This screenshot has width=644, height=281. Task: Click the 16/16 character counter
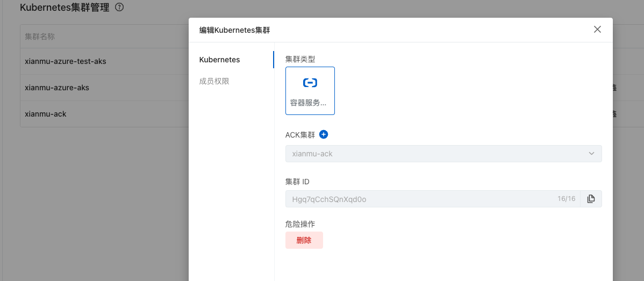click(567, 199)
